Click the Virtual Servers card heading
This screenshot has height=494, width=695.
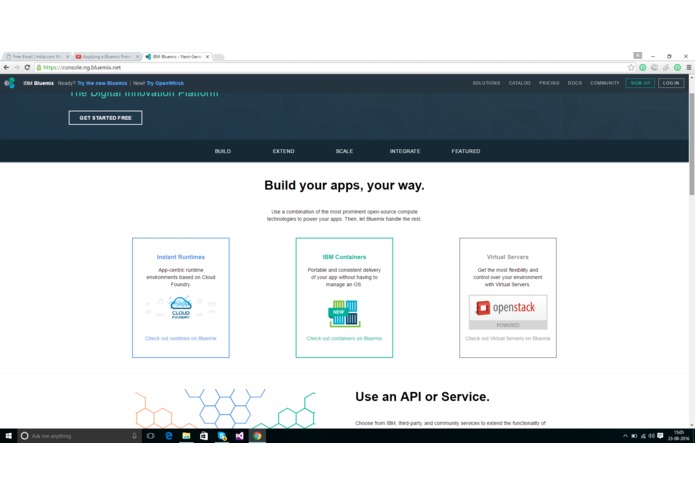pos(508,257)
